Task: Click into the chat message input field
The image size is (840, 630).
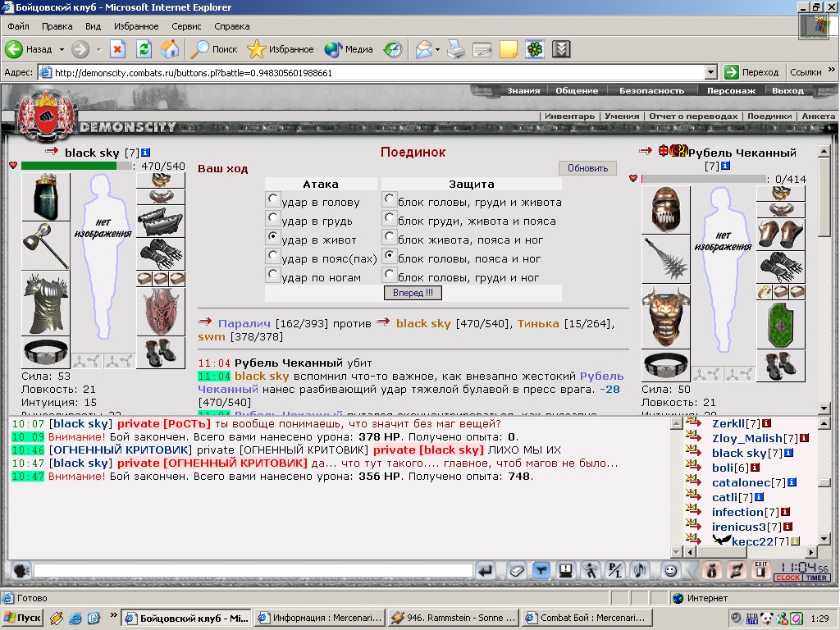Action: click(253, 571)
